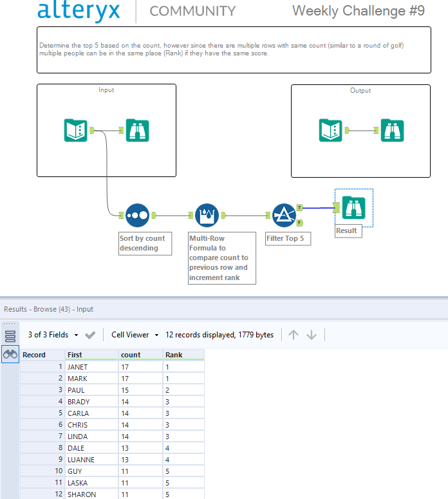Select the CHRIS cell

91,425
